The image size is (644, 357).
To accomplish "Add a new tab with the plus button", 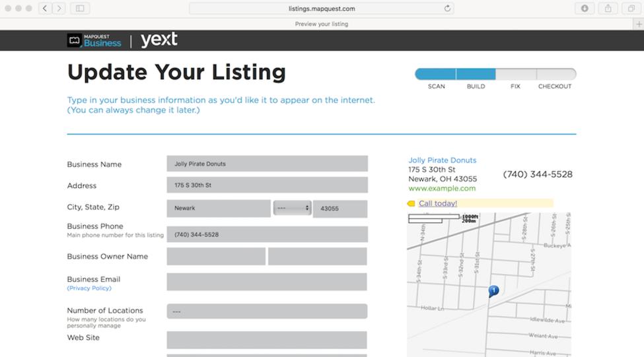I will (639, 24).
